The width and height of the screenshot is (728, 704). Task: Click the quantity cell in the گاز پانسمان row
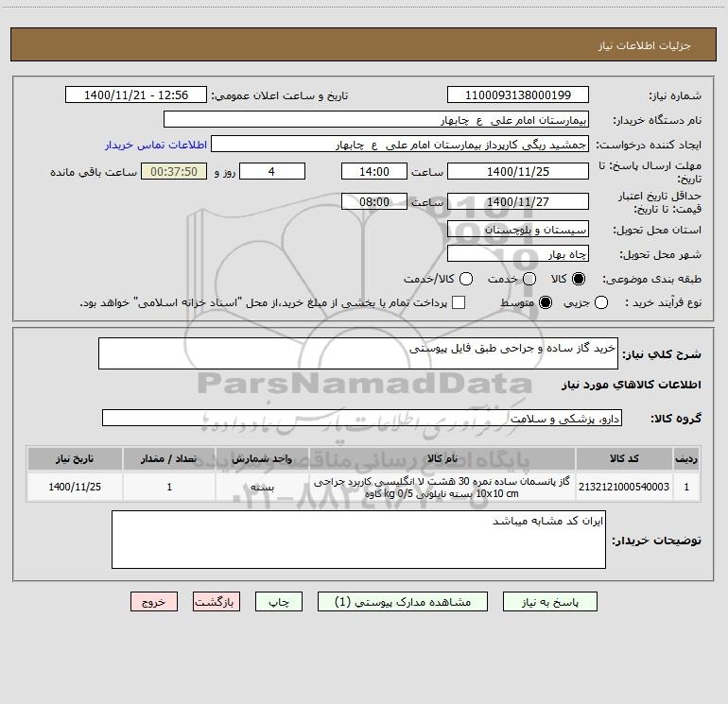[169, 487]
